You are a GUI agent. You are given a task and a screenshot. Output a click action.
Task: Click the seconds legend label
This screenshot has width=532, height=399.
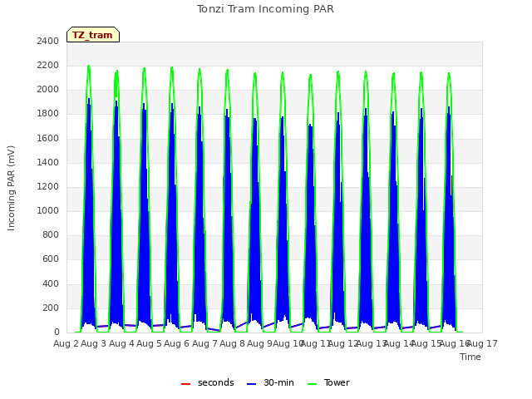(x=216, y=382)
